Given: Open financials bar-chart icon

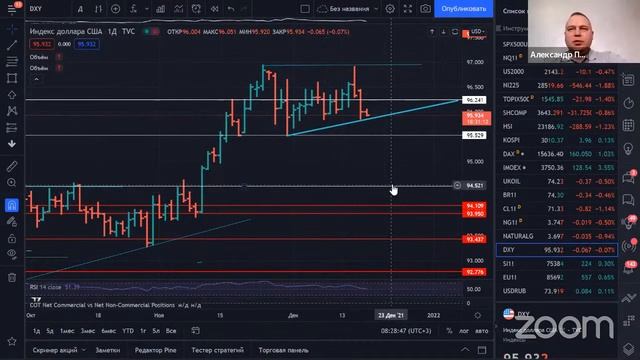Looking at the screenshot, I should [x=160, y=9].
